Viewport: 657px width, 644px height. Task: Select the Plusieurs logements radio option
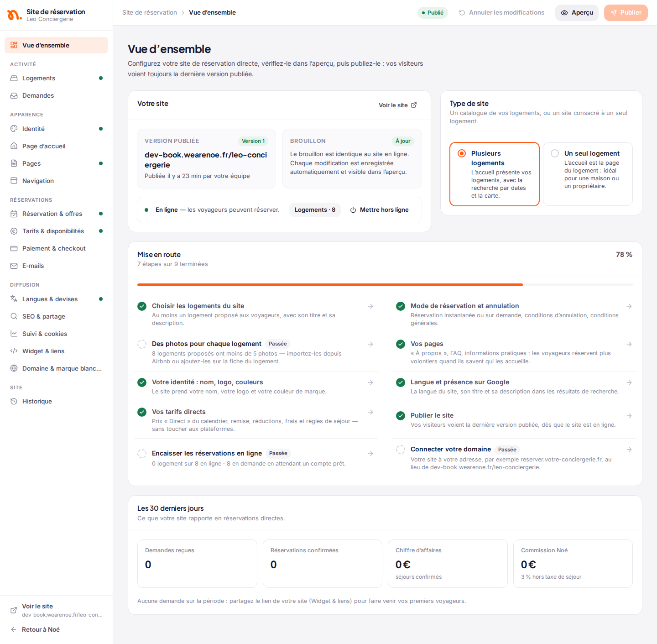(x=495, y=174)
